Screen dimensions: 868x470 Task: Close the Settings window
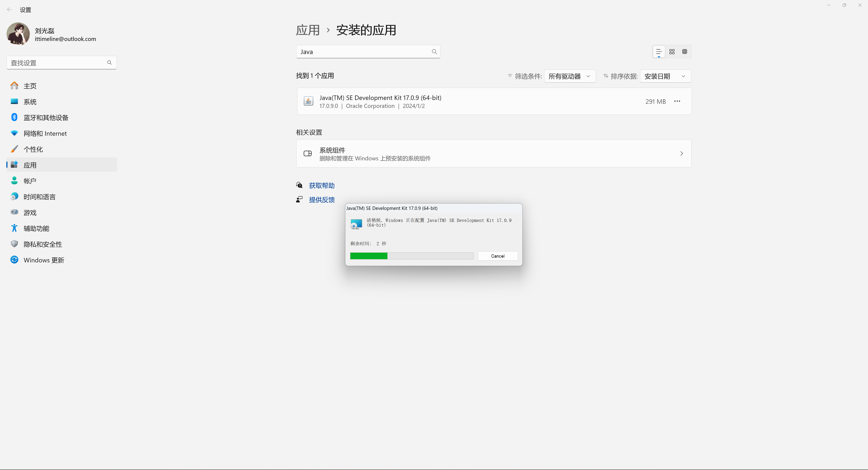(x=860, y=5)
